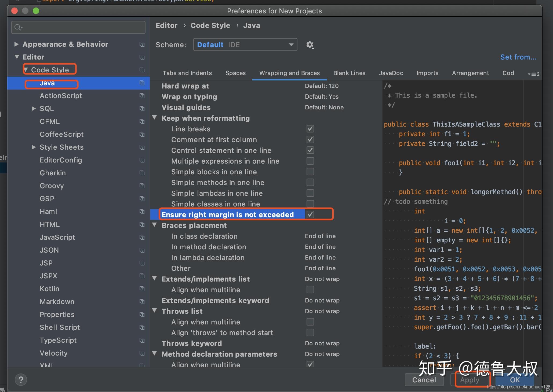Click project-level icon beside Markdown entry
553x392 pixels.
(142, 302)
